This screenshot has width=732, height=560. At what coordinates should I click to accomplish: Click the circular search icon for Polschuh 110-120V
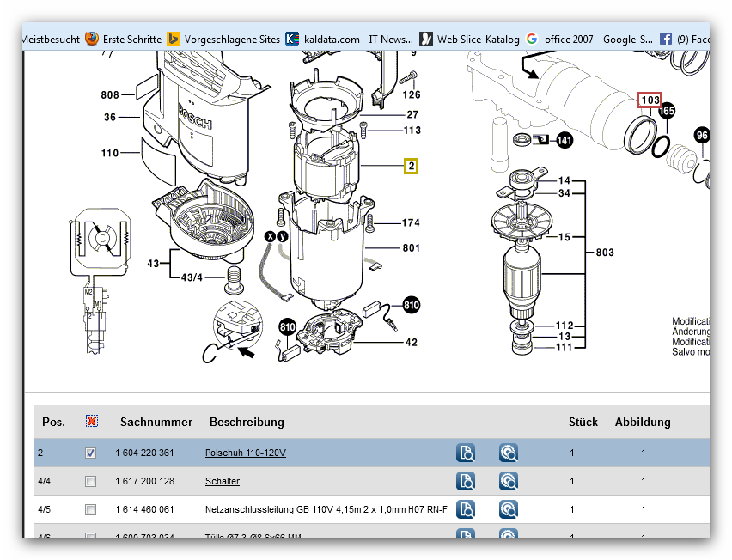509,453
